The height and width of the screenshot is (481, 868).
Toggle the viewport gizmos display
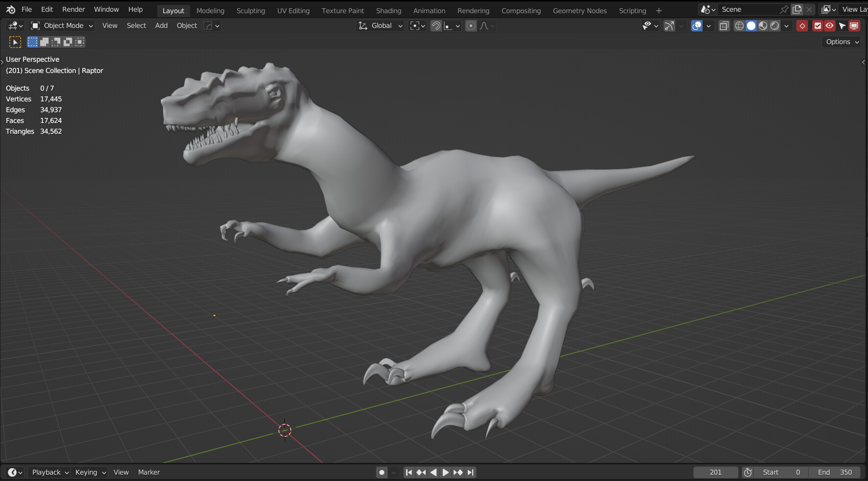click(x=669, y=25)
